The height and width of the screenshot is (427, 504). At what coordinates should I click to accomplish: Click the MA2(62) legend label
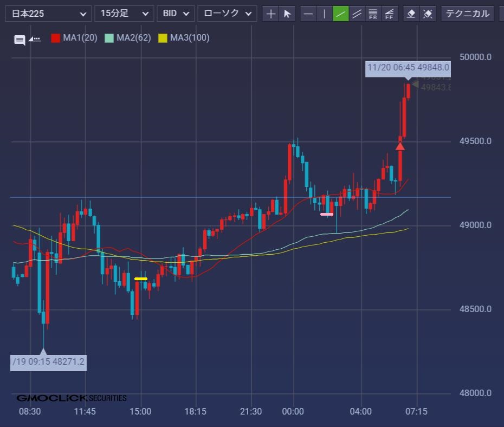click(x=133, y=38)
